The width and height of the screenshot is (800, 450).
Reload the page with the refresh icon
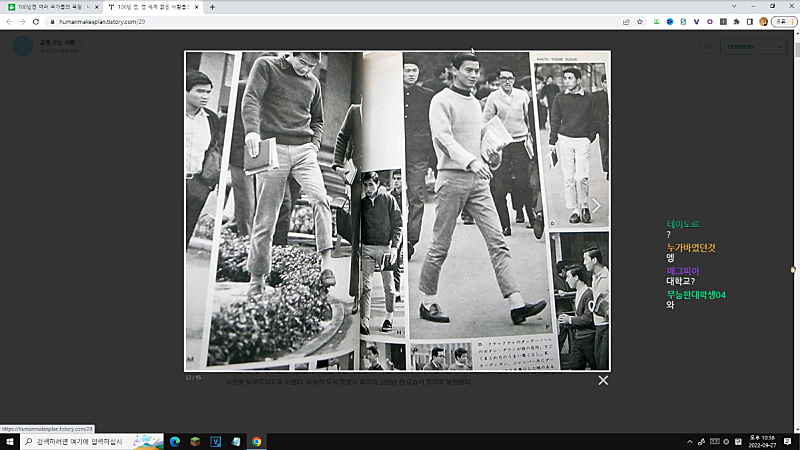point(36,21)
